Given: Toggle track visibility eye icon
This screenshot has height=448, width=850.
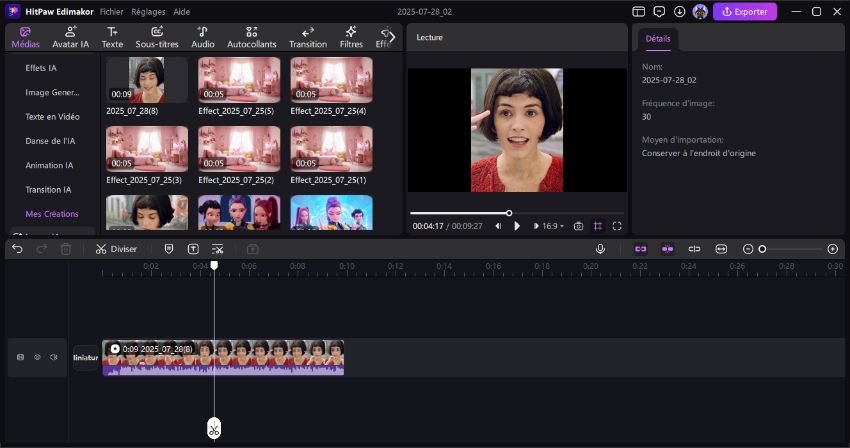Looking at the screenshot, I should [37, 357].
